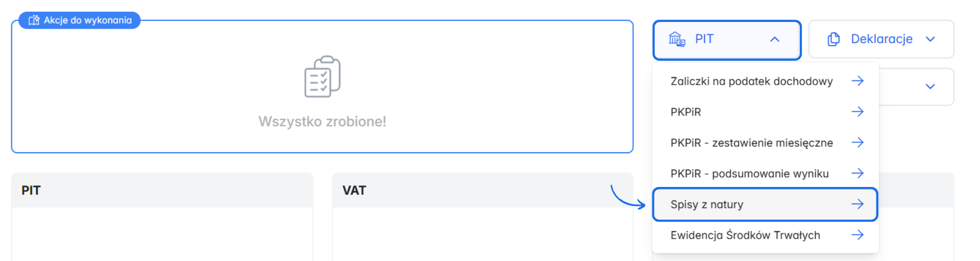Select PKPiR - zestawienie miesięczne
The image size is (980, 261).
751,143
